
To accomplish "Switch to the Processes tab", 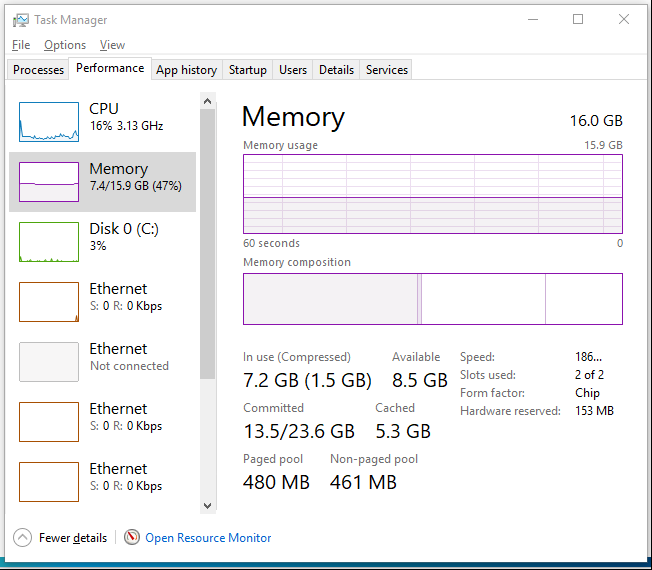I will coord(38,69).
